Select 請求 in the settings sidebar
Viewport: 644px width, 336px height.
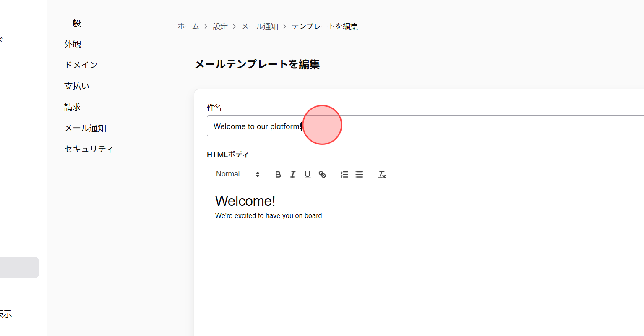click(x=72, y=107)
